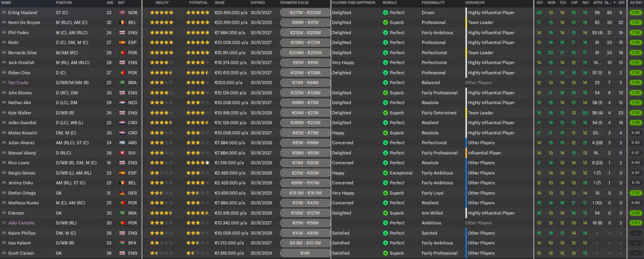
Task: Sort by the WAGE column header
Action: pyautogui.click(x=220, y=3)
